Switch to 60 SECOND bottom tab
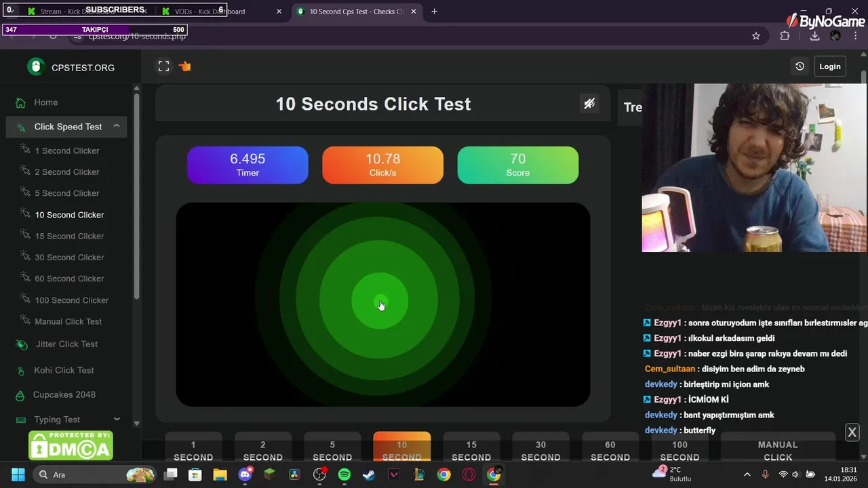 pyautogui.click(x=610, y=447)
